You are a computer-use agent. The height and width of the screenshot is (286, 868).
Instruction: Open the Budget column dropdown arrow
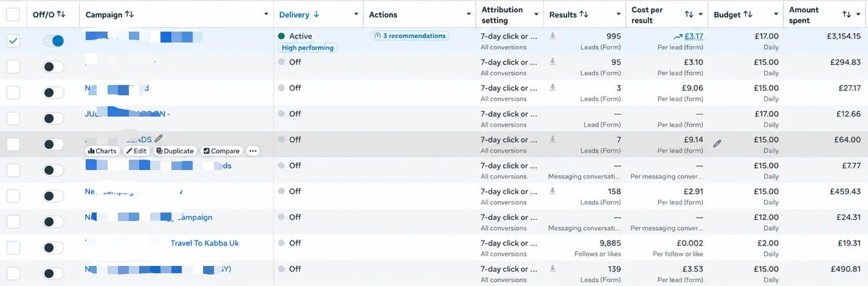pyautogui.click(x=776, y=15)
